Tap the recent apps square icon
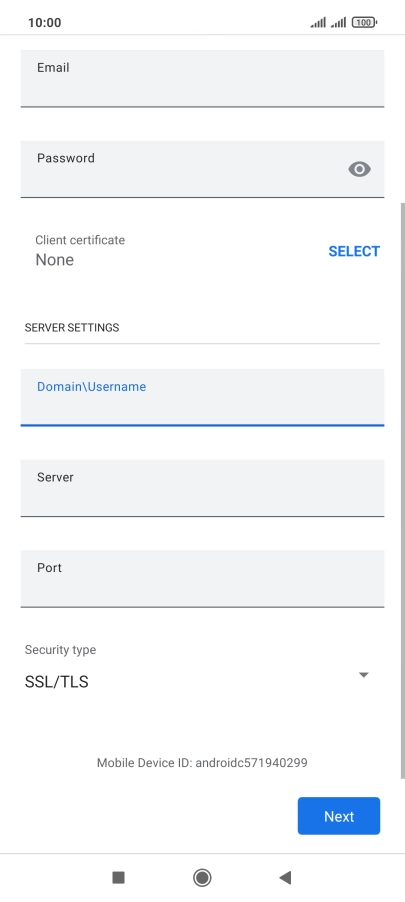Screen dimensions: 405x902 [x=119, y=877]
